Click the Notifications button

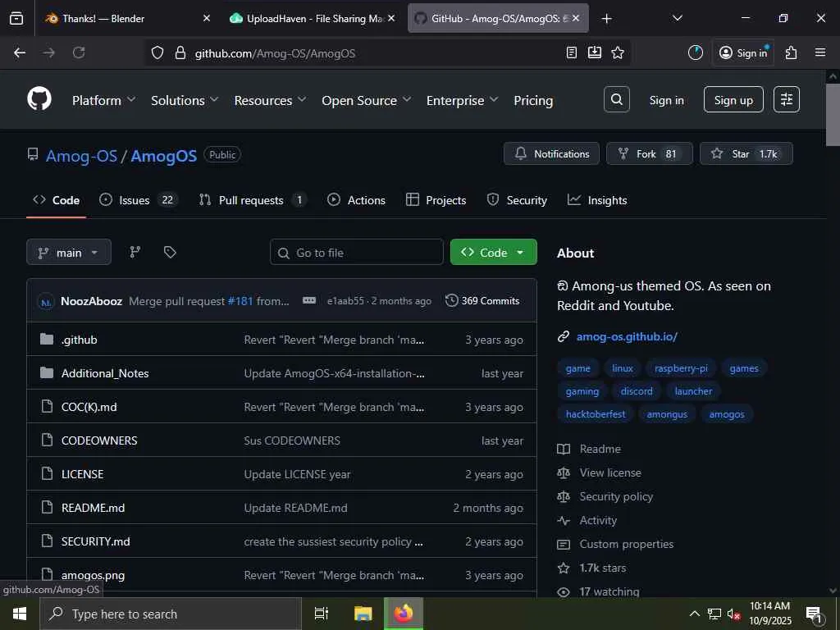[551, 153]
